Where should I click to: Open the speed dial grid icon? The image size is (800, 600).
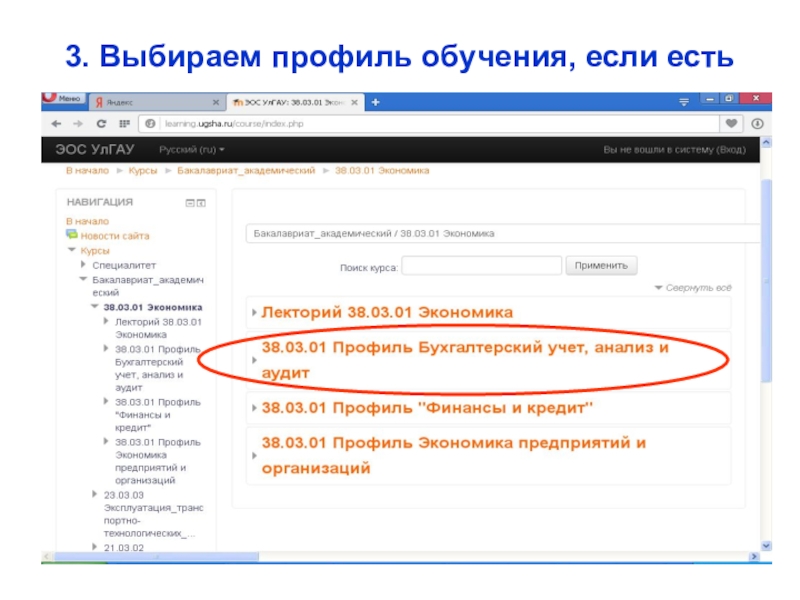(x=124, y=123)
